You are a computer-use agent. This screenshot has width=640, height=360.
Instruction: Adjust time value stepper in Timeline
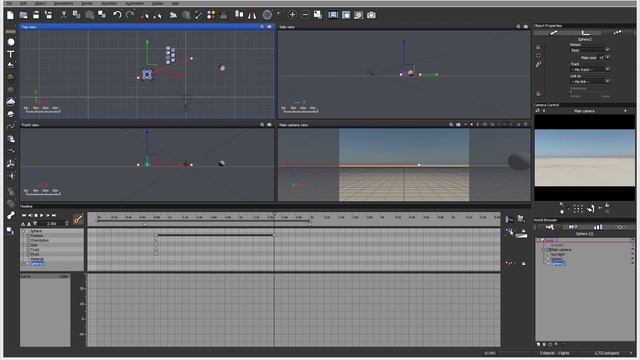[x=67, y=224]
